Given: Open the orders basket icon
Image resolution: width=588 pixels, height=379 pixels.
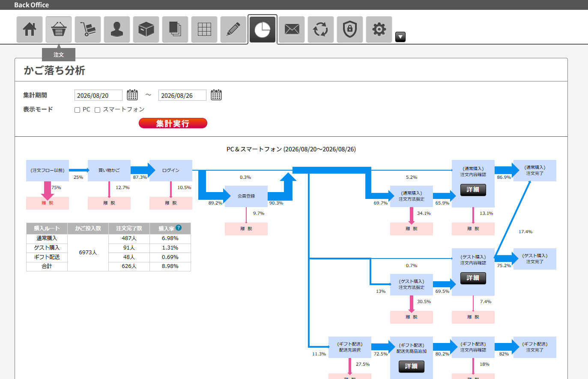Looking at the screenshot, I should pos(59,30).
